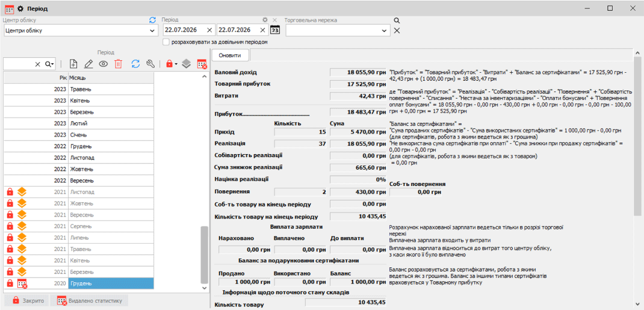644x310 pixels.
Task: Click the Повернення sum 430,00 грн
Action: pyautogui.click(x=359, y=192)
